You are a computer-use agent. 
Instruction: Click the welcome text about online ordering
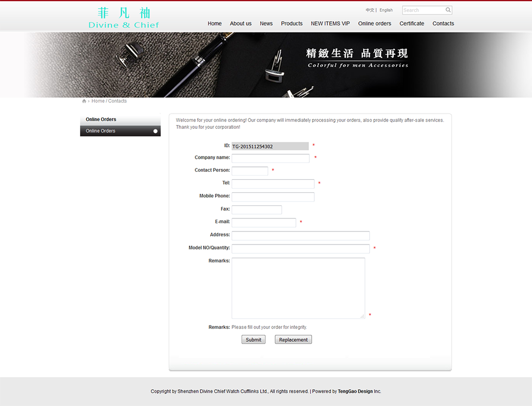tap(310, 124)
